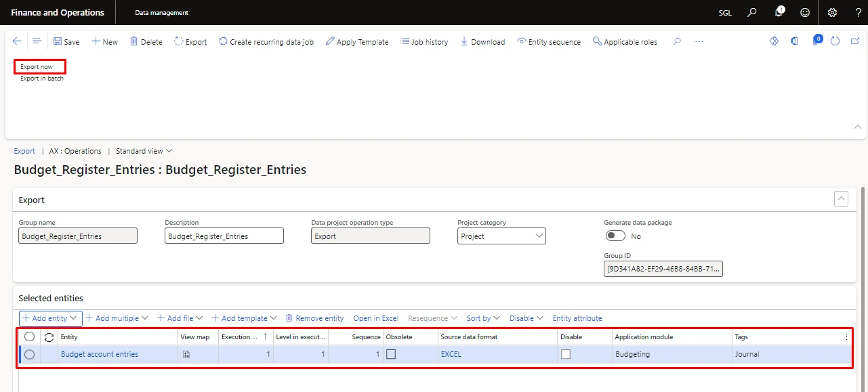Open the more options ellipsis
868x392 pixels.
tap(699, 41)
